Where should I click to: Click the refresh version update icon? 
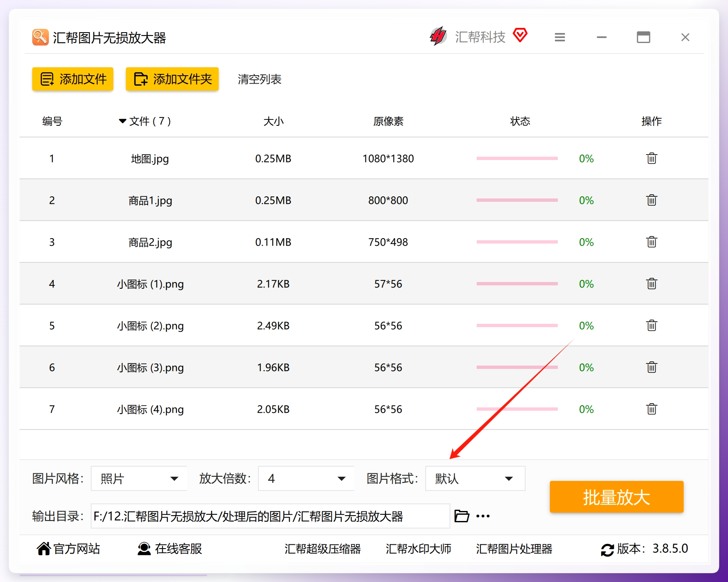607,550
